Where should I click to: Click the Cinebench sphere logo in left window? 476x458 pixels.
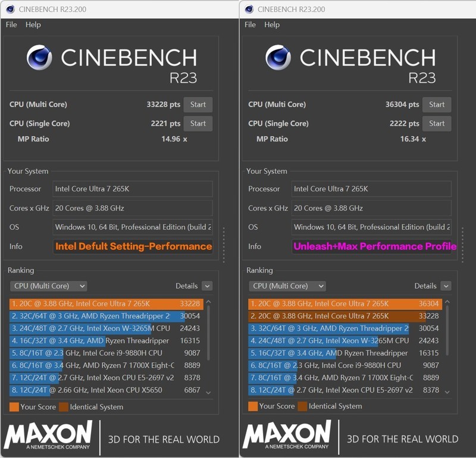point(40,58)
